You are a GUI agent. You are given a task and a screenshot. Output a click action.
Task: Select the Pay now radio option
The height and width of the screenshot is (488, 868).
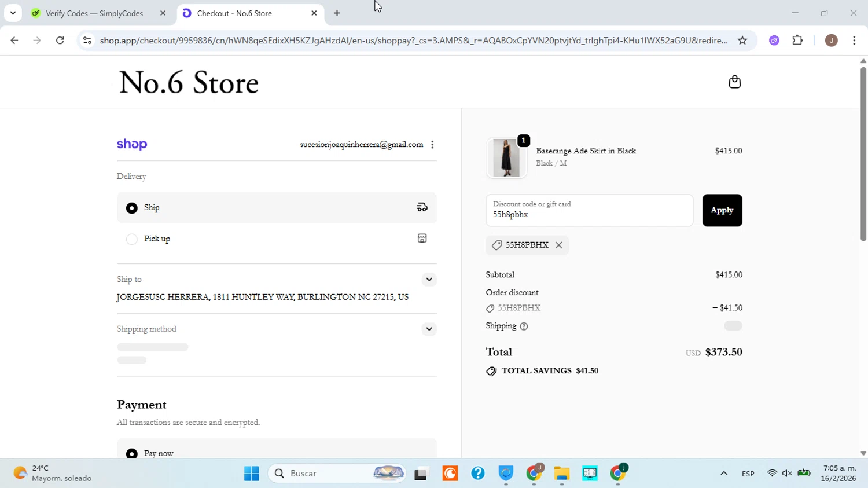point(132,453)
